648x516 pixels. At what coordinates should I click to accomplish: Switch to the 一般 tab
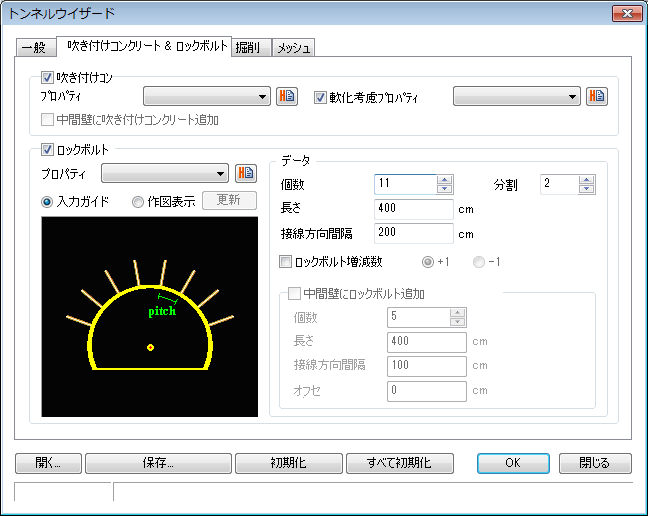[x=36, y=48]
